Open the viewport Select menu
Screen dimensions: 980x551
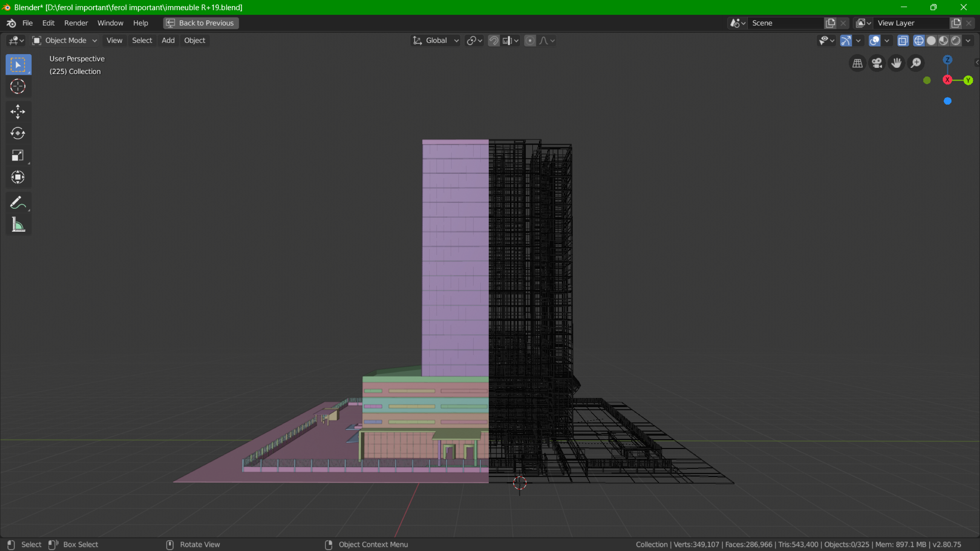(x=142, y=41)
